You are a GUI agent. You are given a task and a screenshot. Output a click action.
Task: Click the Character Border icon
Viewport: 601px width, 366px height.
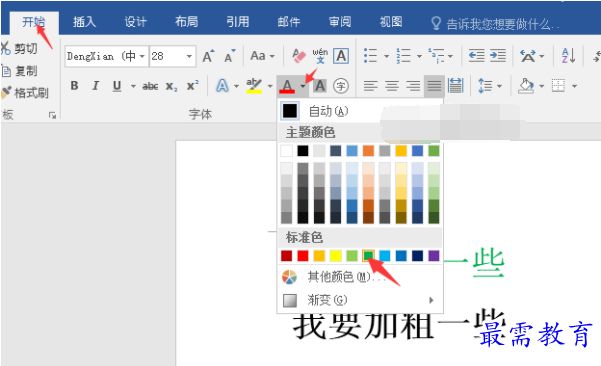pos(341,56)
